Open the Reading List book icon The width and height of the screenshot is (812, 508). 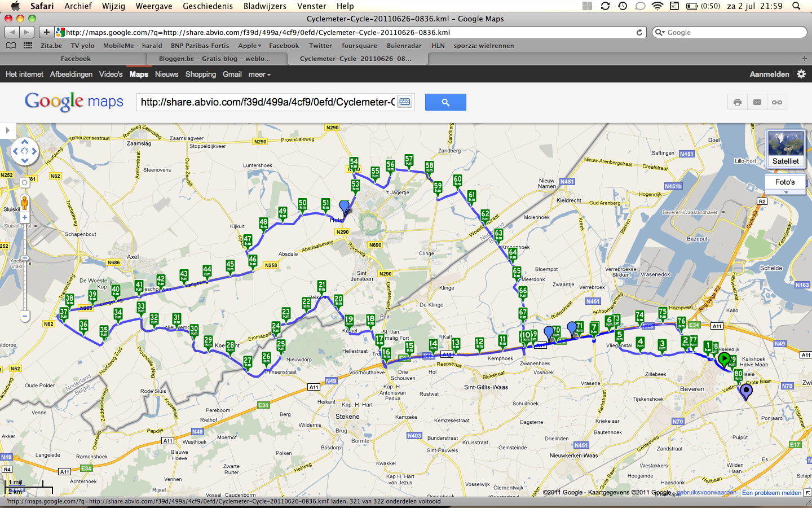(11, 46)
